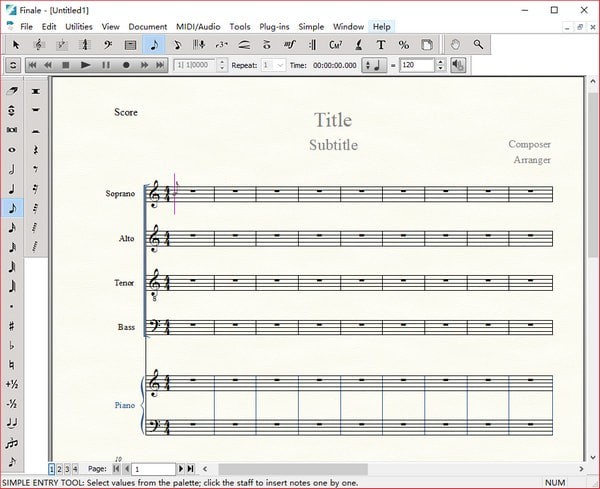Image resolution: width=600 pixels, height=489 pixels.
Task: Open the MIDI/Audio menu
Action: pos(198,26)
